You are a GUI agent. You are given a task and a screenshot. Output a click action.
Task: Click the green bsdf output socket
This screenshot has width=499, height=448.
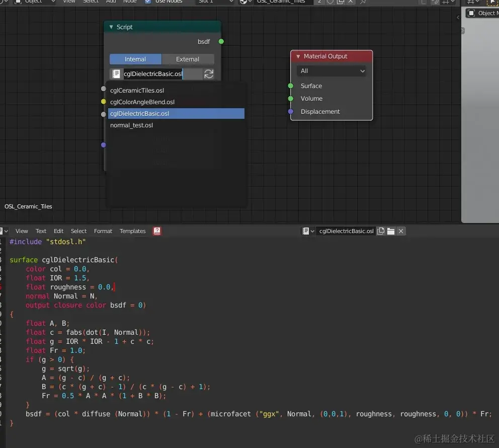[221, 41]
